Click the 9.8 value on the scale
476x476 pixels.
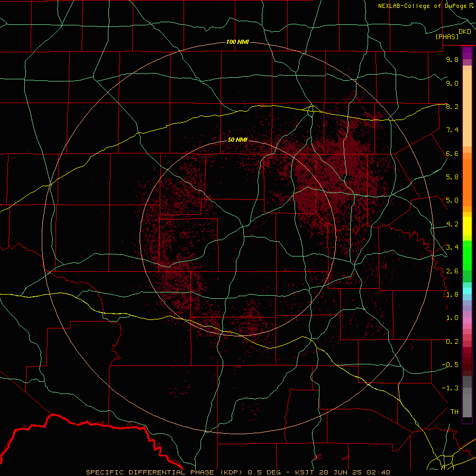click(452, 59)
